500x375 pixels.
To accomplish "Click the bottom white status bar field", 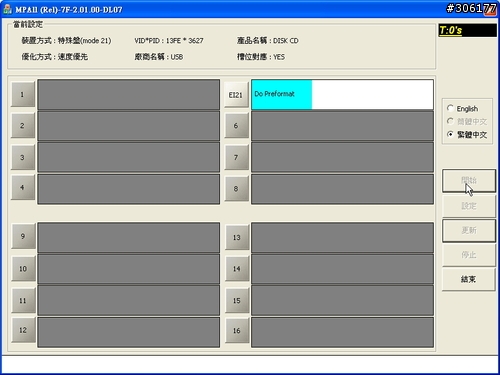I will tap(250, 364).
